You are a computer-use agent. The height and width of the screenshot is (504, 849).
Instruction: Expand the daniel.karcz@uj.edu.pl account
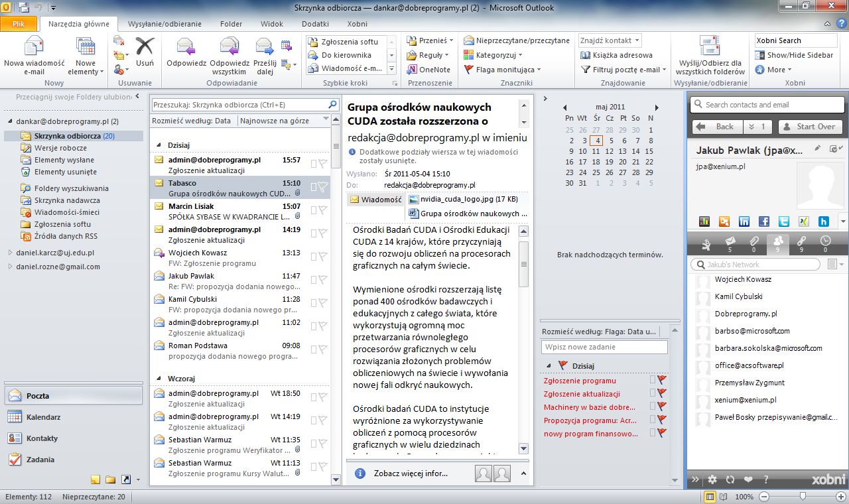coord(10,253)
